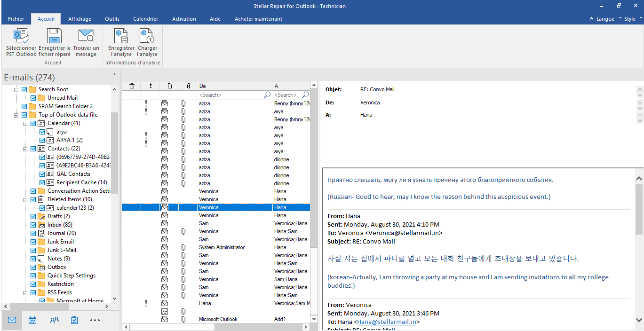Open the Fichier menu
The width and height of the screenshot is (644, 331).
click(16, 19)
